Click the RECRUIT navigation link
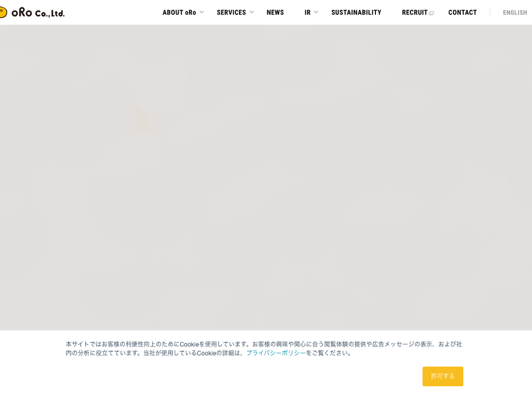This screenshot has height=399, width=532. (x=415, y=12)
